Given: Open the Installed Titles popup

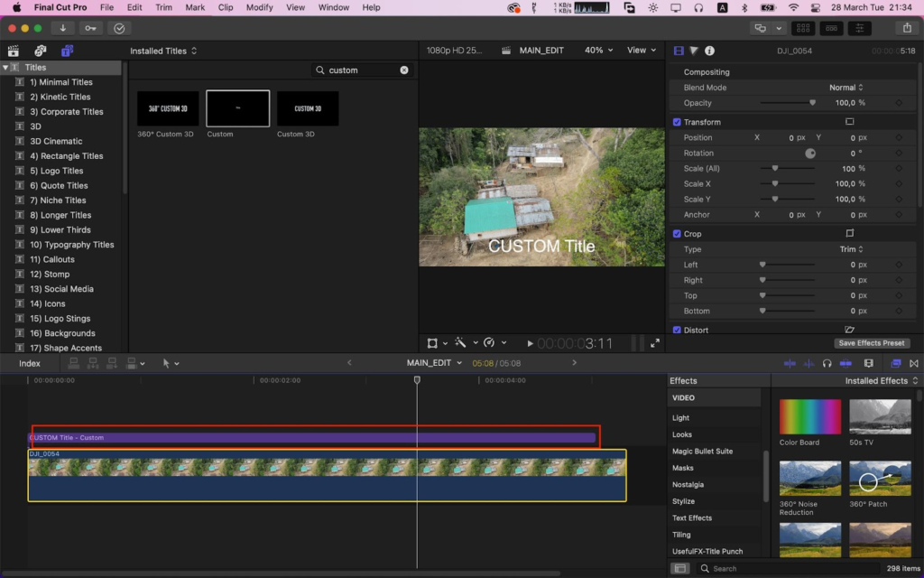Looking at the screenshot, I should pyautogui.click(x=163, y=51).
